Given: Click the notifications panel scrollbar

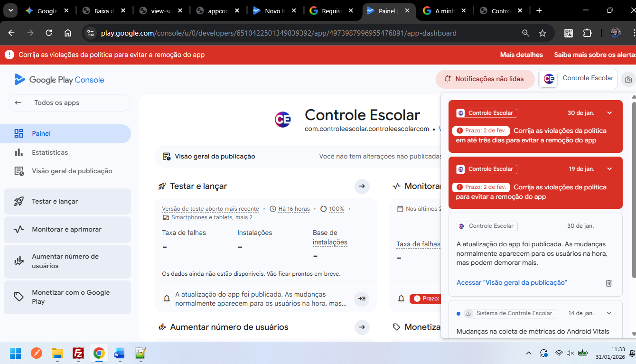Looking at the screenshot, I should pyautogui.click(x=633, y=190).
